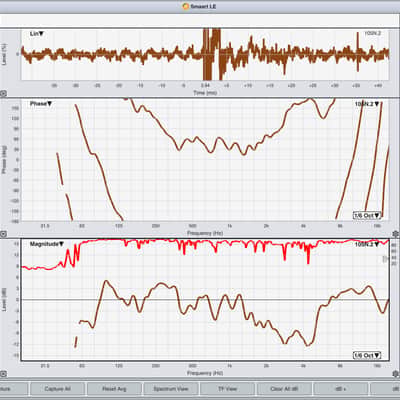Open the Lin scale dropdown in the time plot
The height and width of the screenshot is (400, 400).
(37, 34)
